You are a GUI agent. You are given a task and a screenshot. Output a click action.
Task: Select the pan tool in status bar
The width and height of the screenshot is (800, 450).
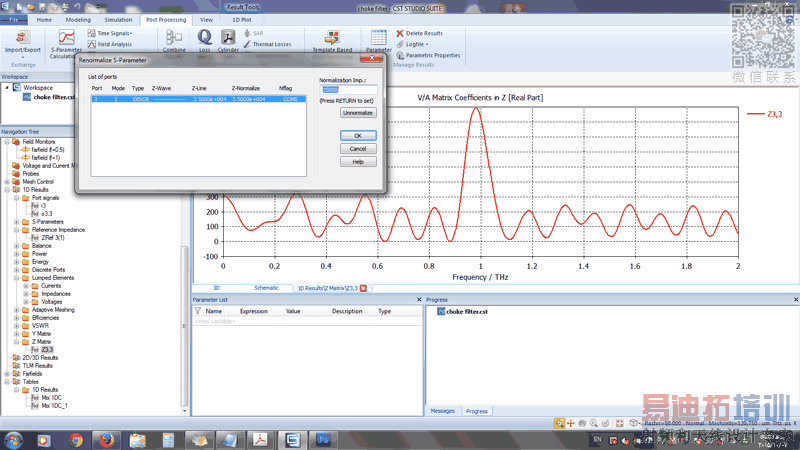pos(570,423)
